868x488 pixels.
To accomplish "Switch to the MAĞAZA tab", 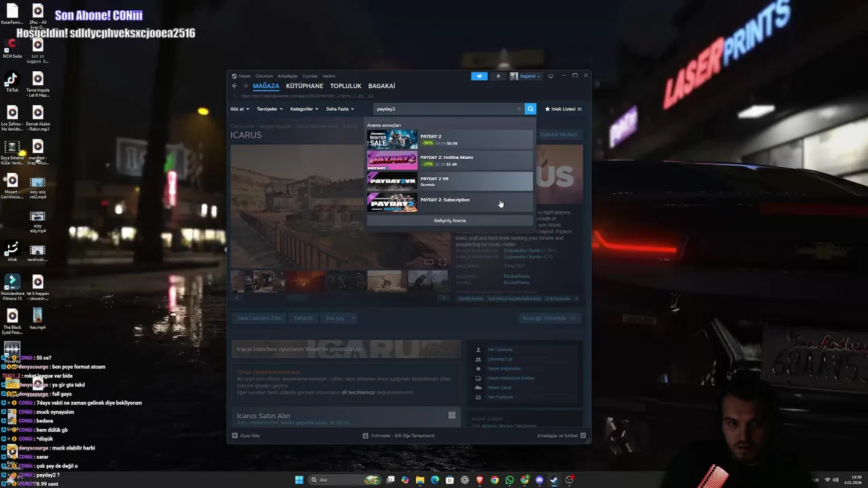I will [266, 86].
